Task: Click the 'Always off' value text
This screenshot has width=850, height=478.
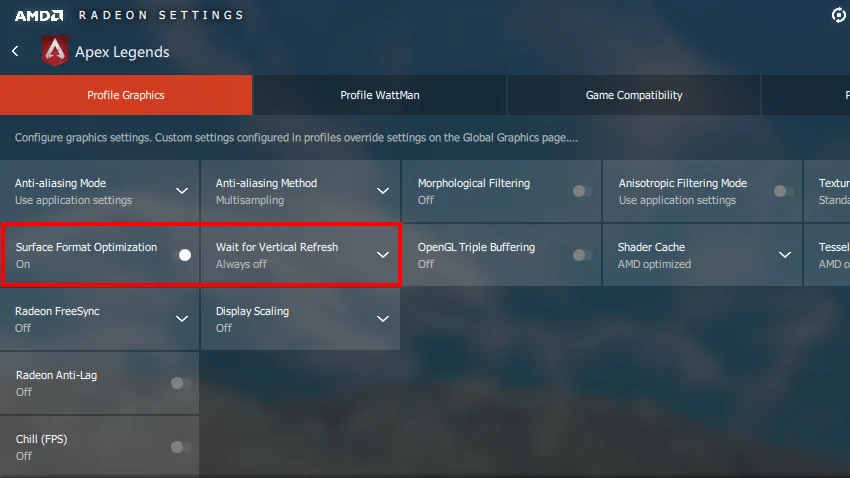Action: (241, 264)
